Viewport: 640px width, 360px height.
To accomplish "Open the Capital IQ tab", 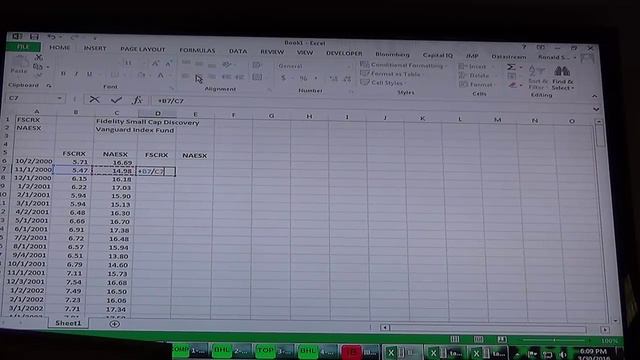I will coord(438,55).
